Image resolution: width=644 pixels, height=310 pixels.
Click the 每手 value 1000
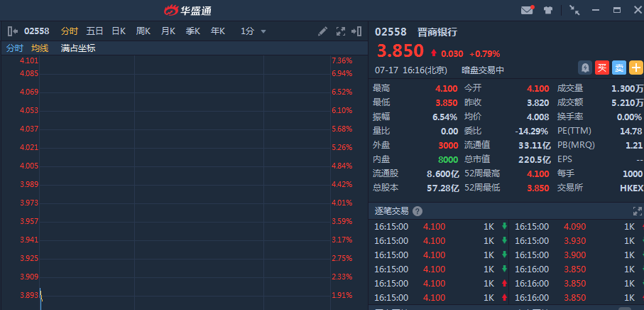[x=633, y=174]
